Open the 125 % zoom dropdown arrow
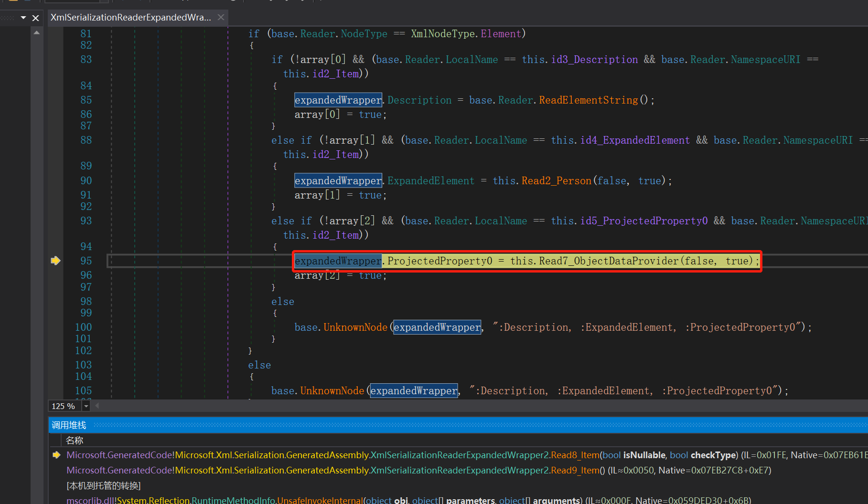This screenshot has height=504, width=868. [x=86, y=406]
